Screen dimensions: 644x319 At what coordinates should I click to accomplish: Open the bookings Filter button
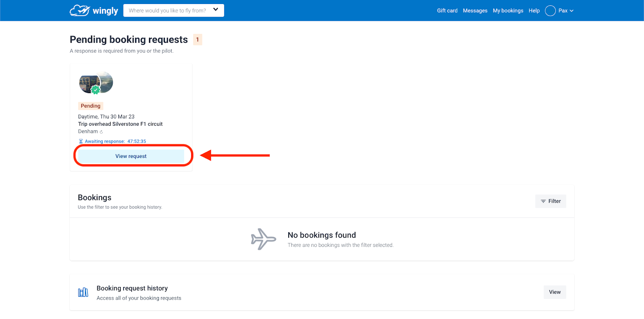coord(551,201)
